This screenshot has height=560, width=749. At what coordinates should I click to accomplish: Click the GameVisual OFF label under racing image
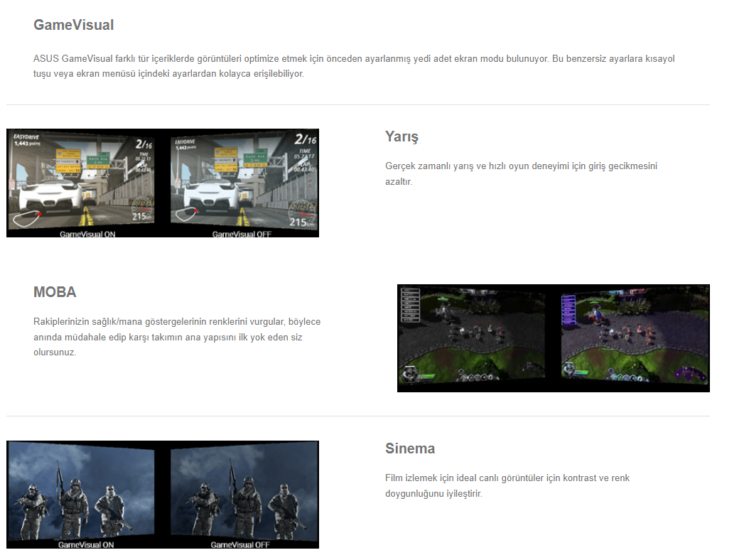242,234
